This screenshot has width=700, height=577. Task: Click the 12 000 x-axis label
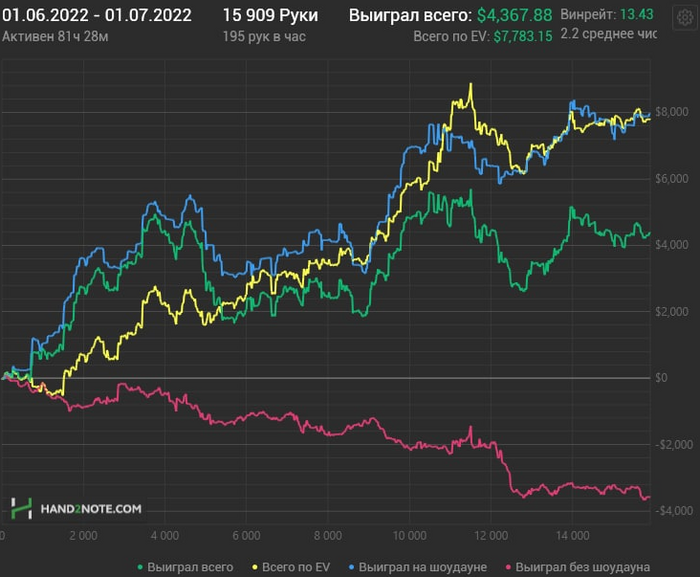(491, 535)
